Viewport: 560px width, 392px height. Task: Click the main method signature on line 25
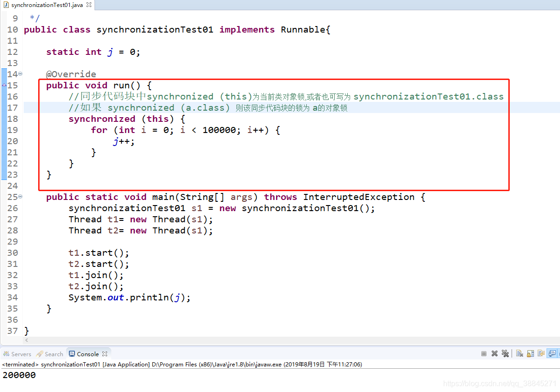236,197
